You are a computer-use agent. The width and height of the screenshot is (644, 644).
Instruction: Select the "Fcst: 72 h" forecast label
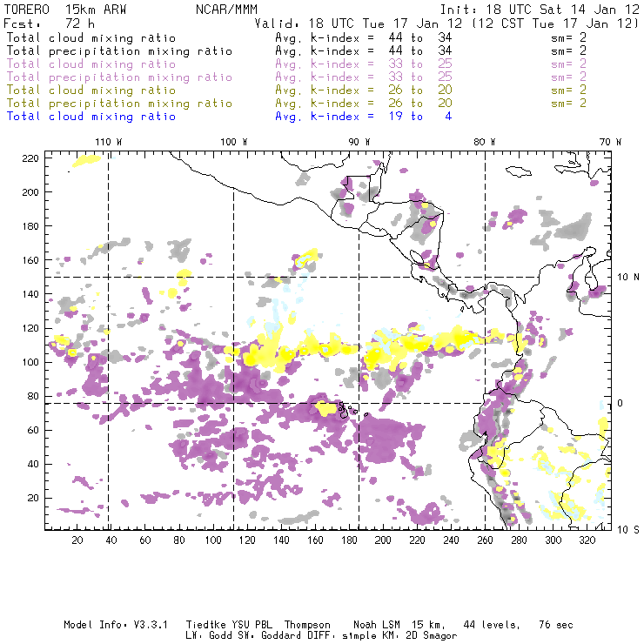point(49,23)
